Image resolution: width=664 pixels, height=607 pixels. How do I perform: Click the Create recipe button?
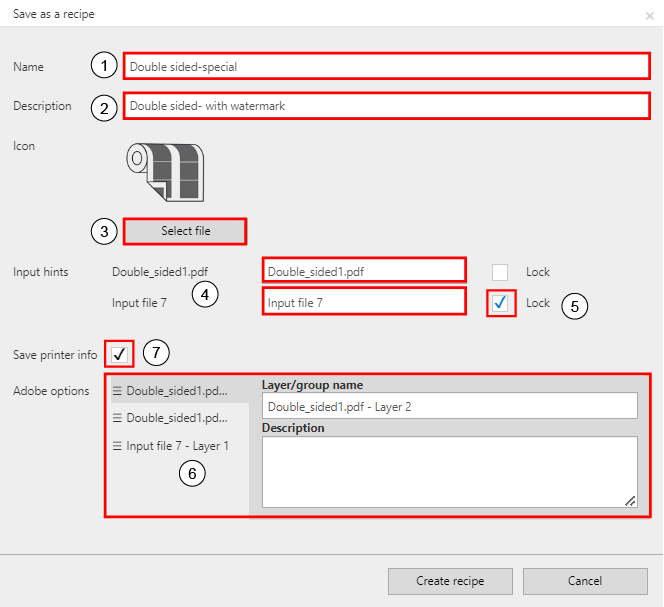point(450,581)
